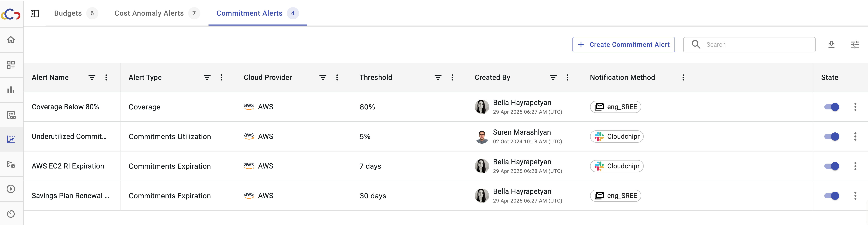The height and width of the screenshot is (225, 868).
Task: Open row actions for Savings Plan Renewal
Action: tap(855, 196)
